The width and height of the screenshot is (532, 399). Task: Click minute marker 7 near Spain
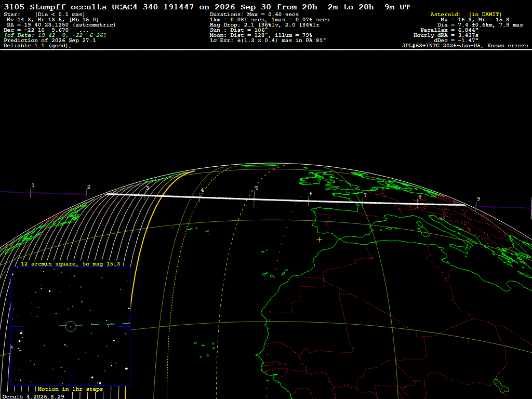365,195
